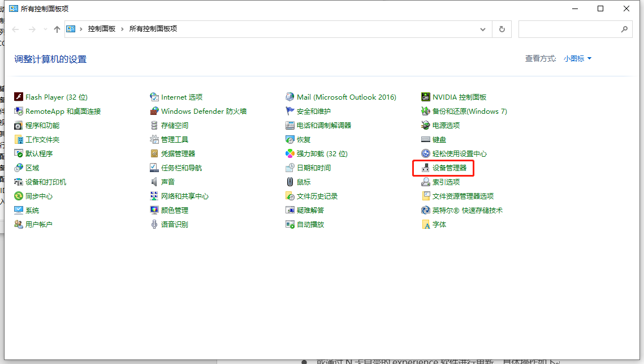Open the 电源选项 icon
The width and height of the screenshot is (644, 364).
pyautogui.click(x=426, y=126)
